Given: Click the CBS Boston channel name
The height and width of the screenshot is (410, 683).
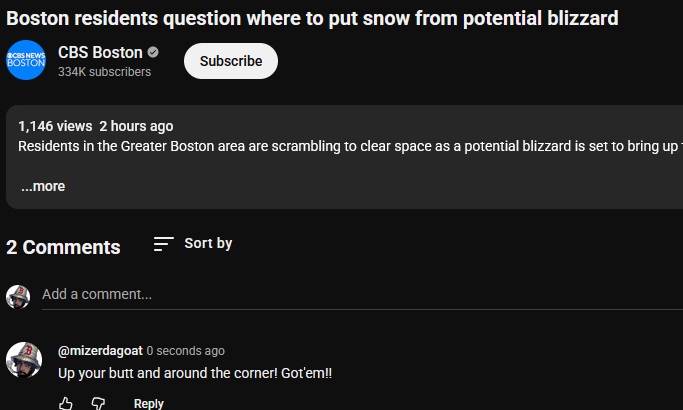Looking at the screenshot, I should coord(100,53).
